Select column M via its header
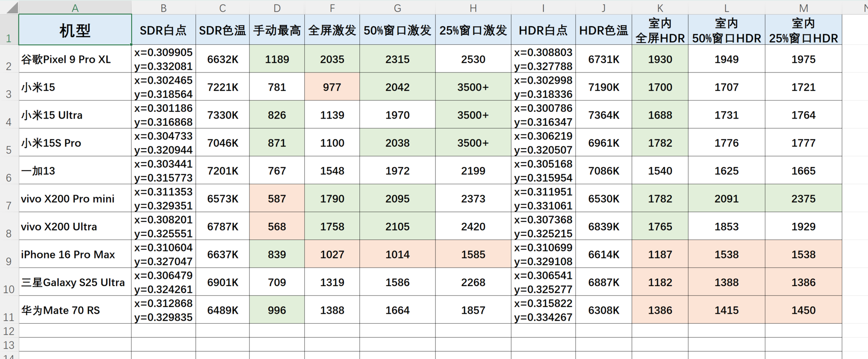The image size is (868, 359). [803, 7]
